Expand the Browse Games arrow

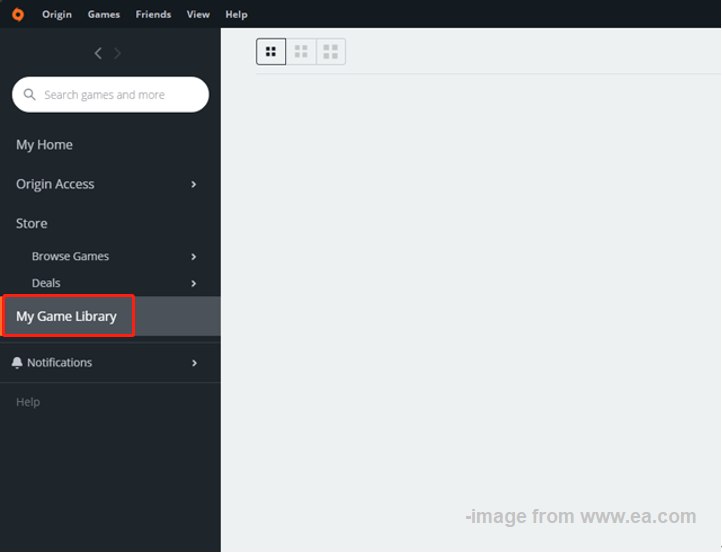(x=194, y=257)
